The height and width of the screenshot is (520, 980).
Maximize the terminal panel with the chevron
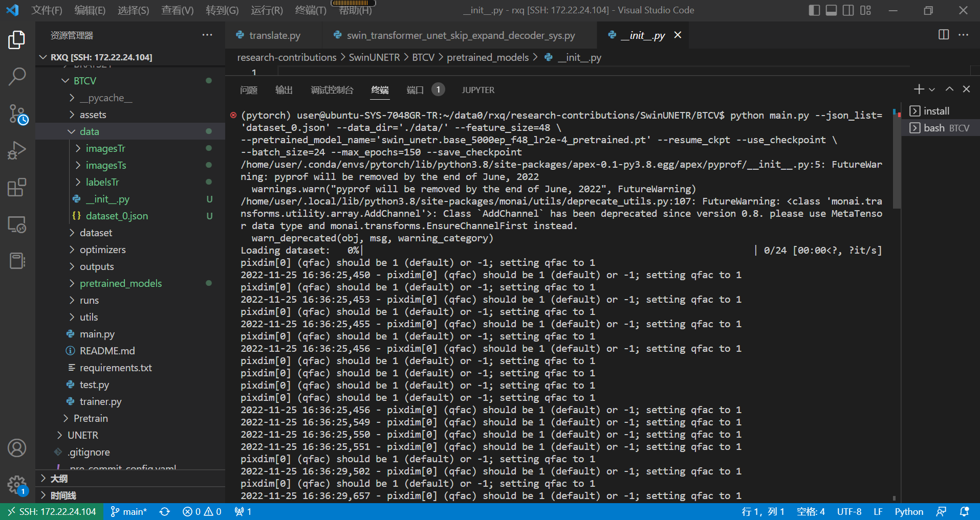[x=949, y=89]
